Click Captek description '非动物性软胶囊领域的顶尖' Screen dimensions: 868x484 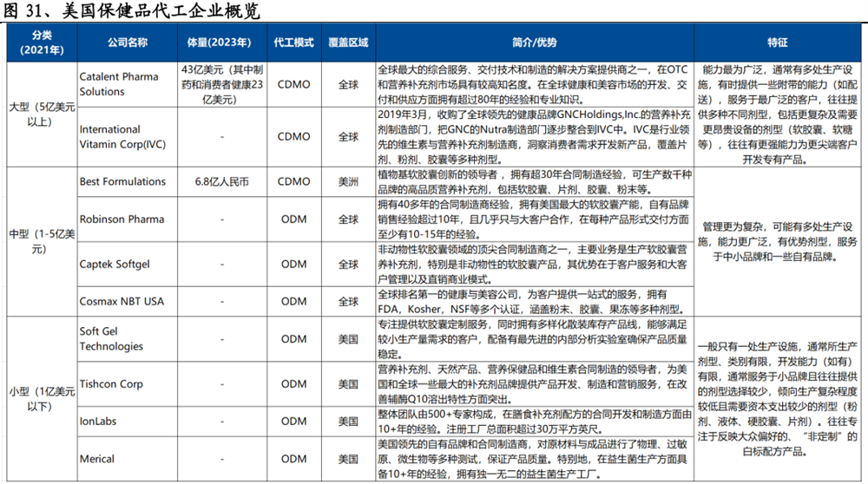[x=534, y=264]
